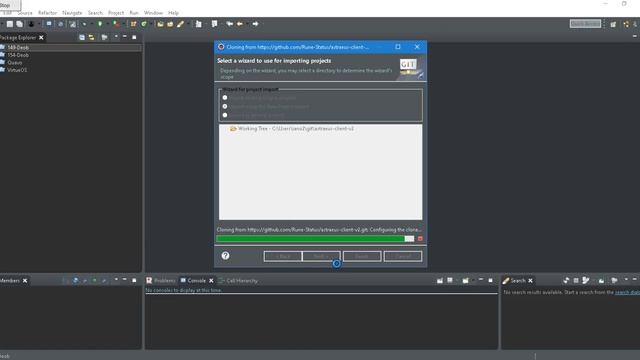Click the green cloning progress bar
Screen dimensions: 640x360
(x=315, y=239)
